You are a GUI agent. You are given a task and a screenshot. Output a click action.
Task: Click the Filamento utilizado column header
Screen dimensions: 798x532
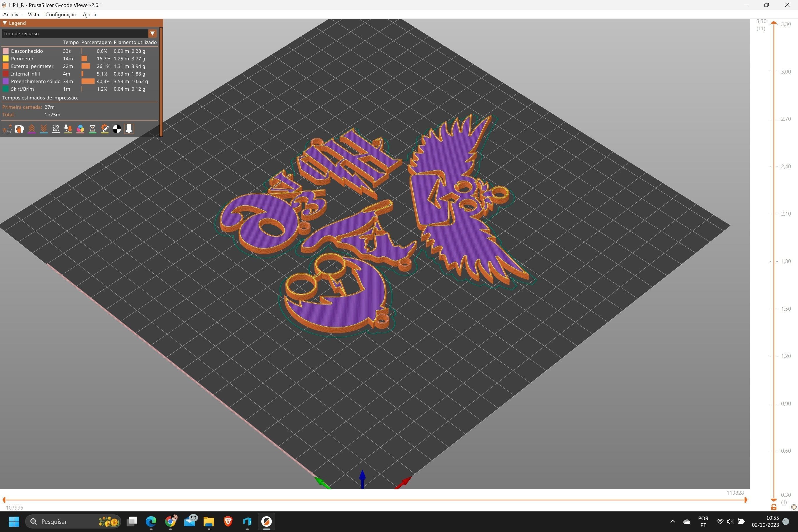pos(135,42)
